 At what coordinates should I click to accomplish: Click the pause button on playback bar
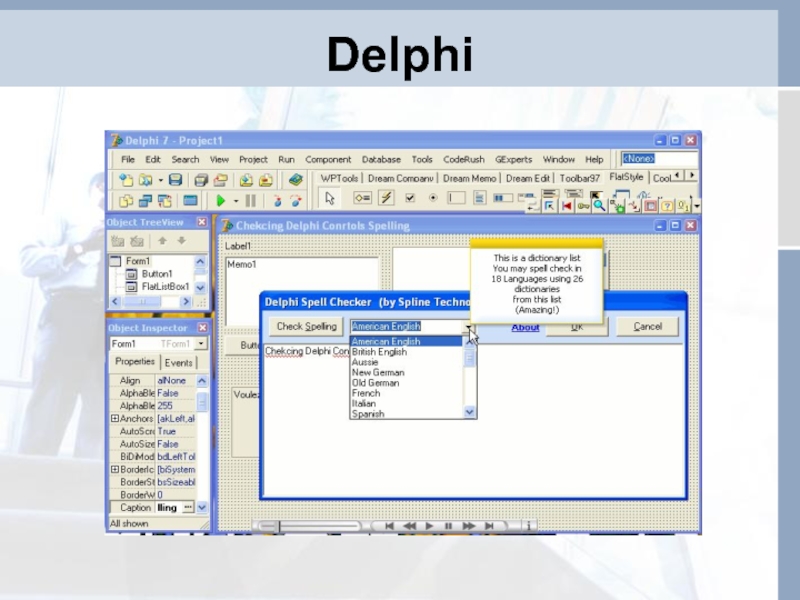point(448,526)
